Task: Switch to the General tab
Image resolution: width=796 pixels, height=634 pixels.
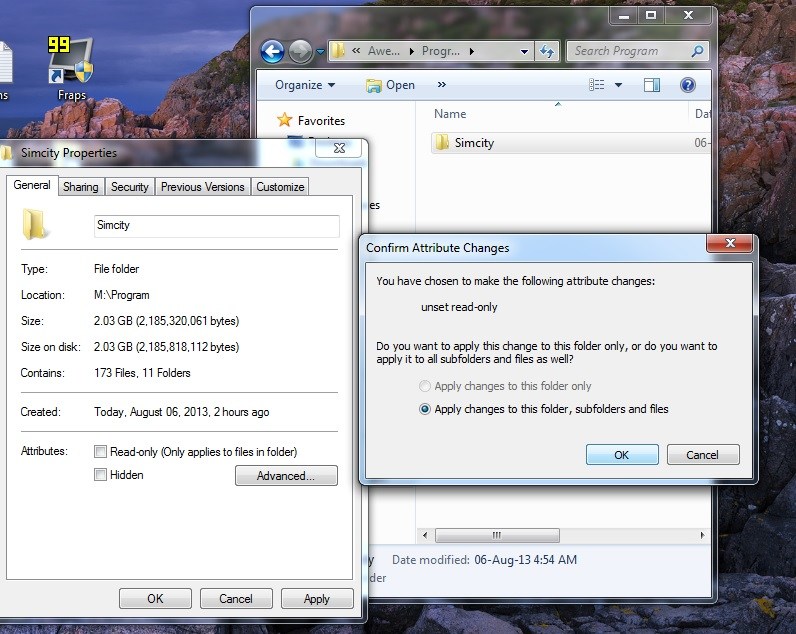Action: (x=31, y=185)
